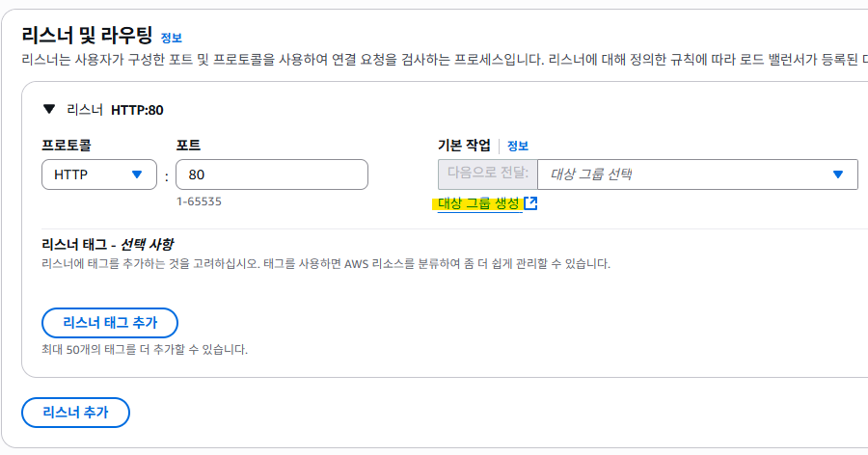Click the 리스너 및 라우팅 section heading
The image size is (868, 455).
click(x=87, y=36)
